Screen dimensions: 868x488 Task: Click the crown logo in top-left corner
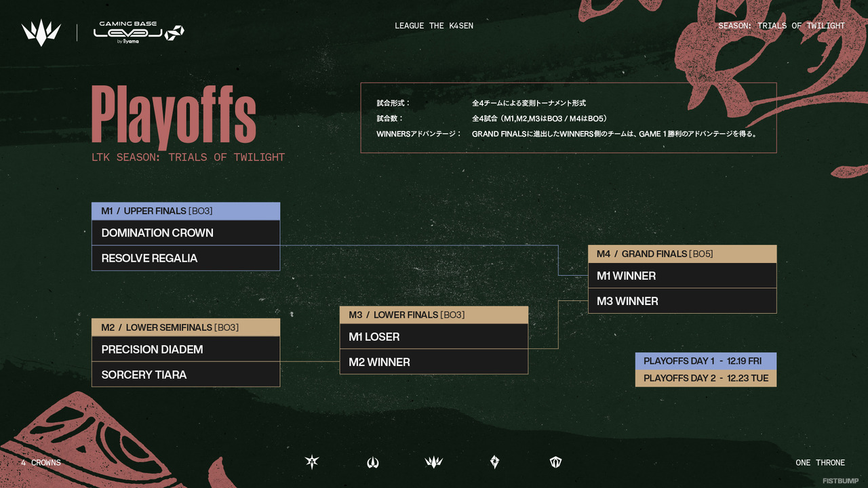pyautogui.click(x=41, y=33)
